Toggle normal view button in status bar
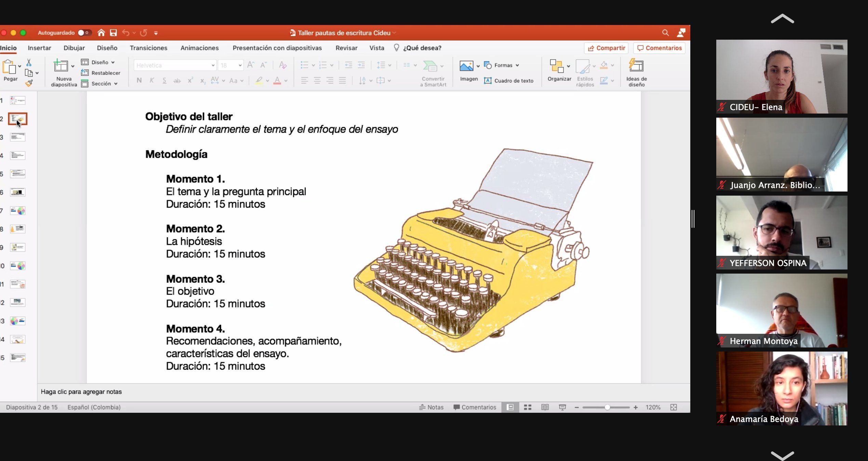 [510, 407]
